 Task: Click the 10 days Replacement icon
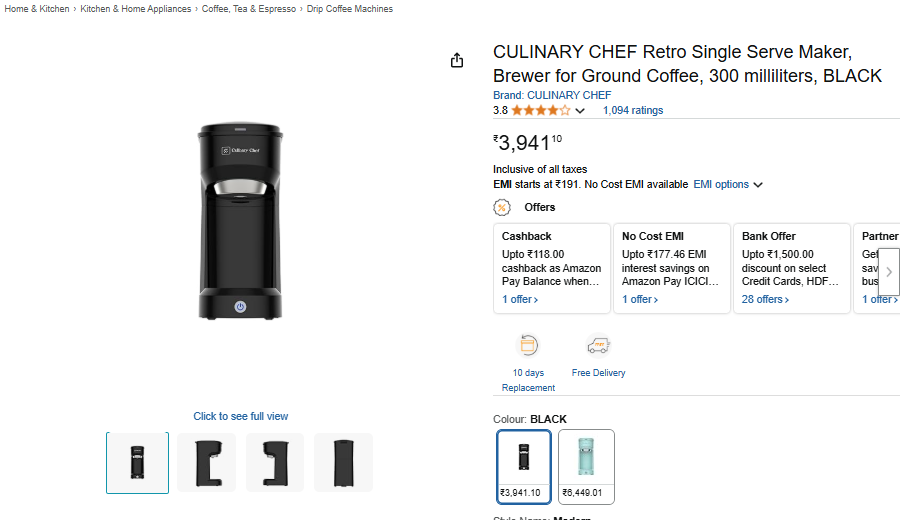(x=528, y=346)
